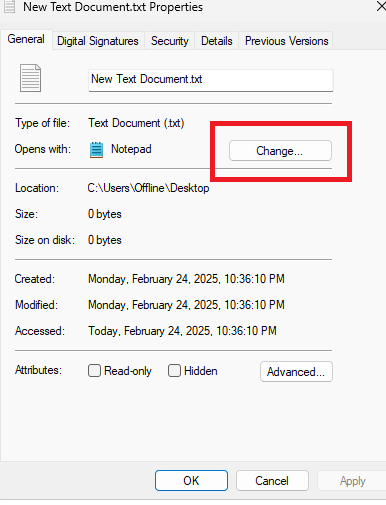The image size is (386, 505).
Task: Click the Notepad app icon
Action: click(96, 150)
